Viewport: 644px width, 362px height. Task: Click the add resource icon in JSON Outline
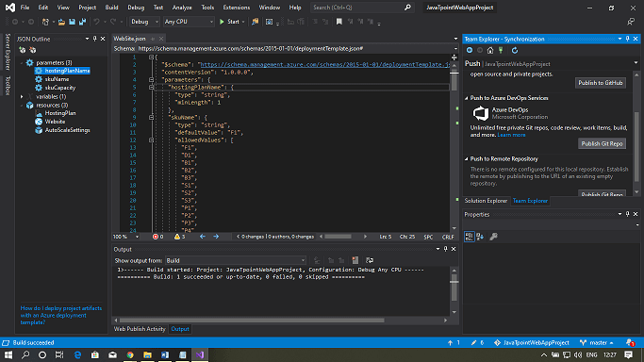[x=23, y=50]
